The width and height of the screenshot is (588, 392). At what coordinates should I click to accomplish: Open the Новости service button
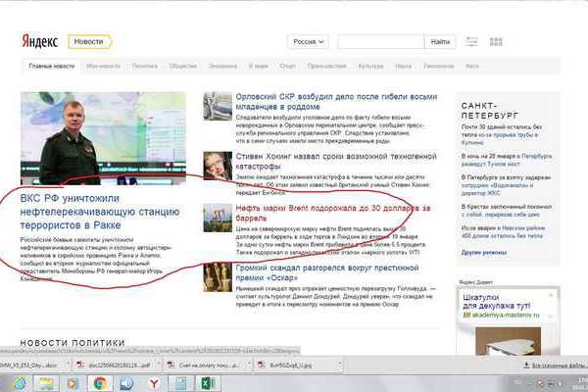[89, 41]
